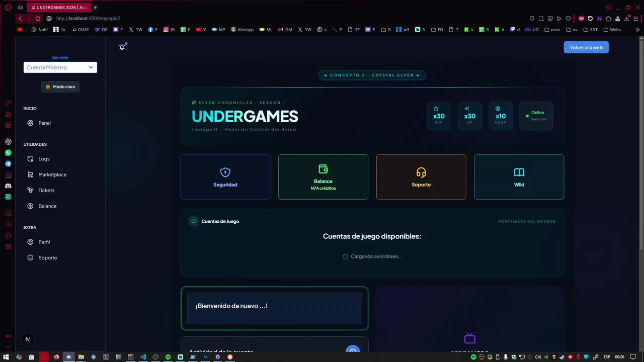Open the notifications bell
Screen dimensions: 644x362
click(122, 47)
